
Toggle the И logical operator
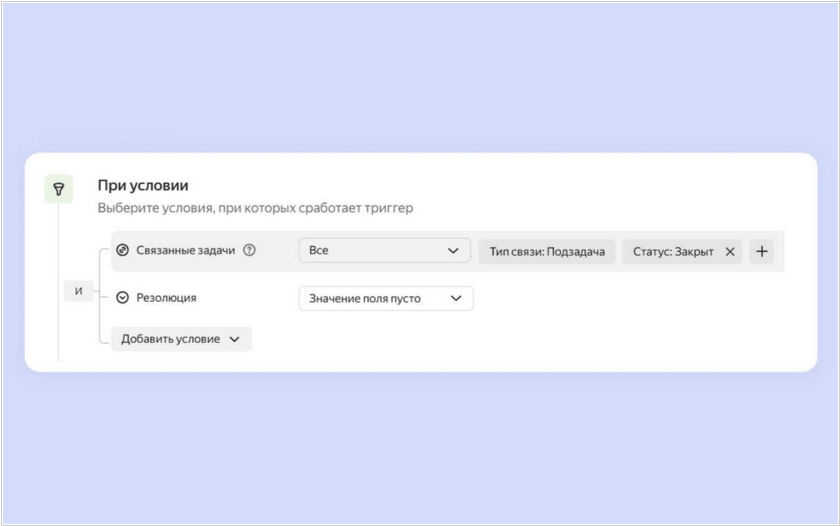(x=79, y=291)
